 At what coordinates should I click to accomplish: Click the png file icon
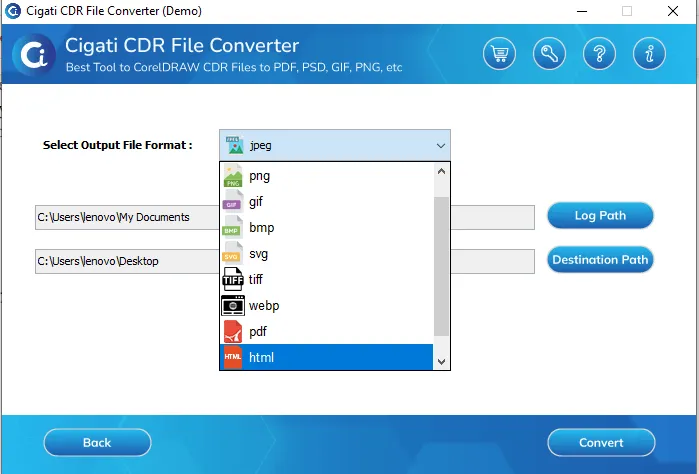[233, 176]
